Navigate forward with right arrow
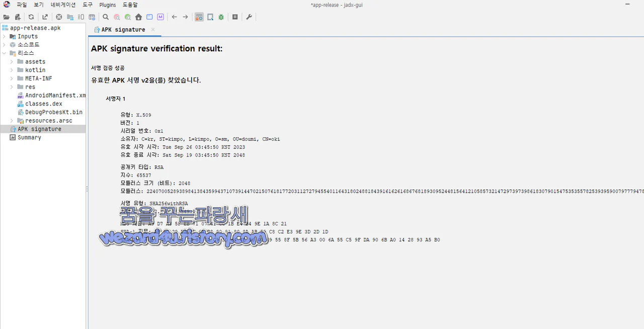This screenshot has width=644, height=329. pos(185,17)
